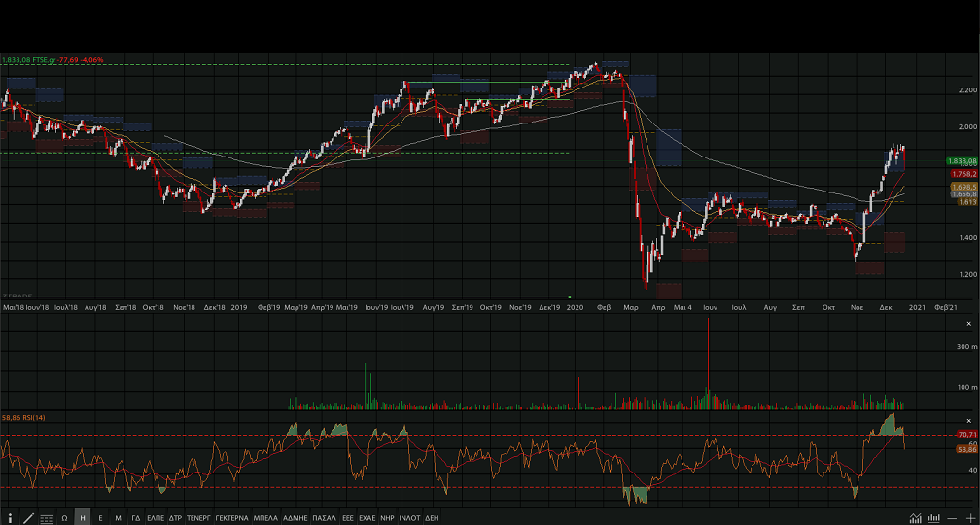Load the ΜΠΕΛΑ stock chart
The image size is (980, 525).
point(265,518)
